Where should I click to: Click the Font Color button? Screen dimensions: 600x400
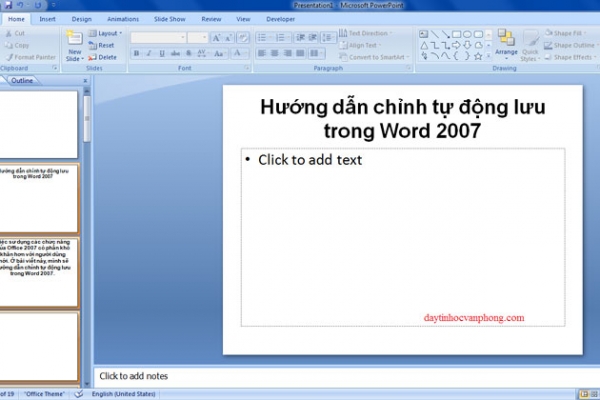(x=238, y=53)
